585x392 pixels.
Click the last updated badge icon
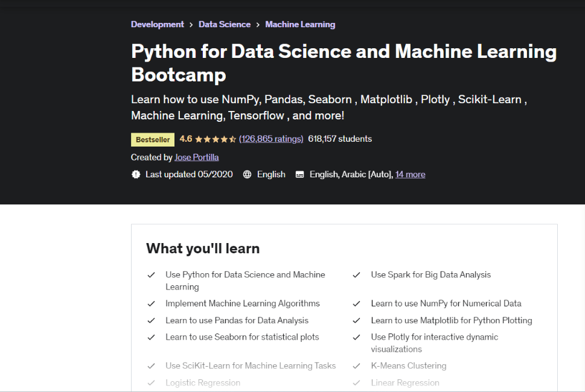pos(135,174)
